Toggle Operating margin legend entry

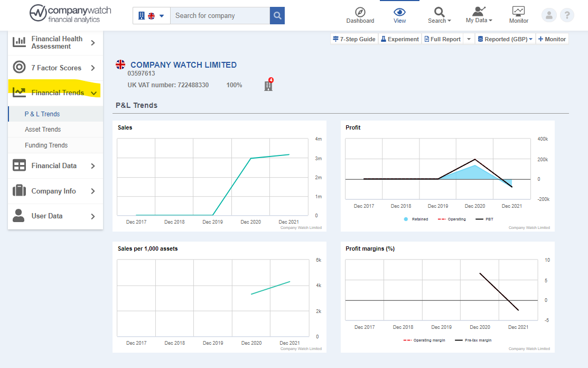click(x=424, y=340)
